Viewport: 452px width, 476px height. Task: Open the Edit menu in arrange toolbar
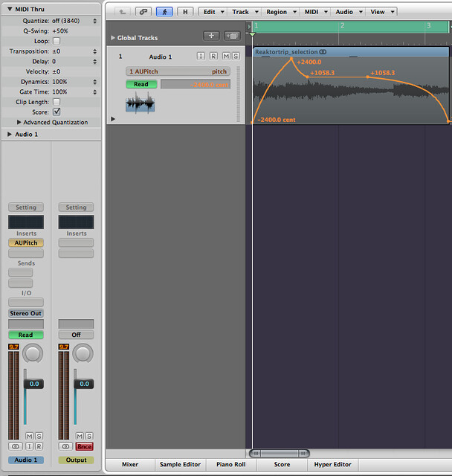tap(213, 12)
